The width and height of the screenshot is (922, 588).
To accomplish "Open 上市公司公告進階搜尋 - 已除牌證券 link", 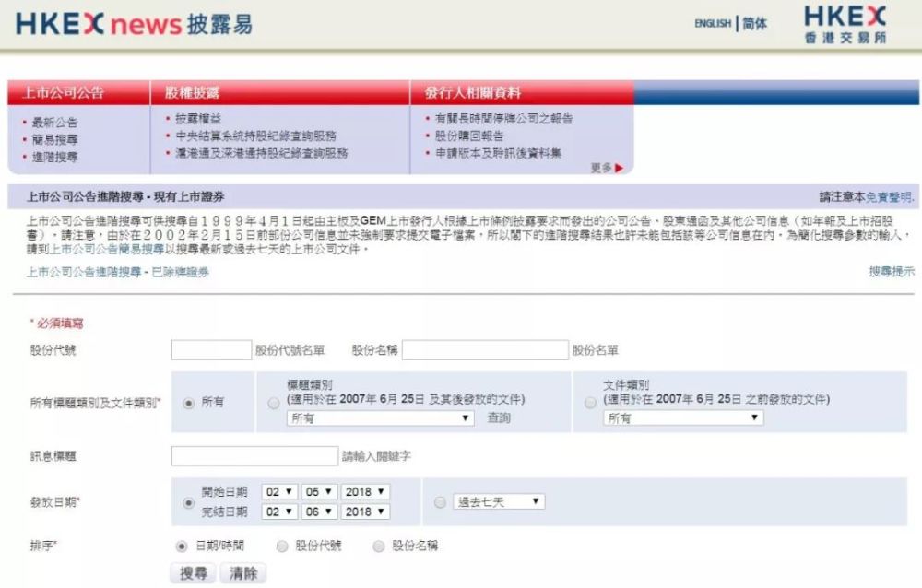I will (118, 272).
